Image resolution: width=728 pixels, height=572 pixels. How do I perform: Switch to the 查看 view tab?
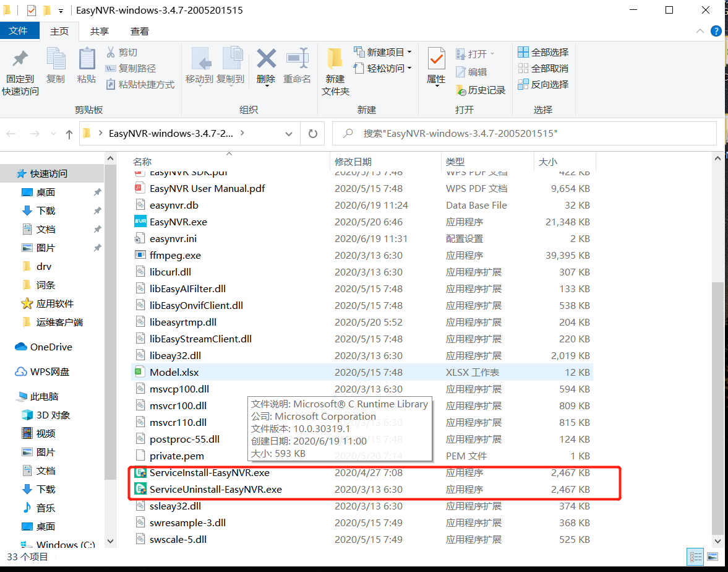tap(140, 31)
